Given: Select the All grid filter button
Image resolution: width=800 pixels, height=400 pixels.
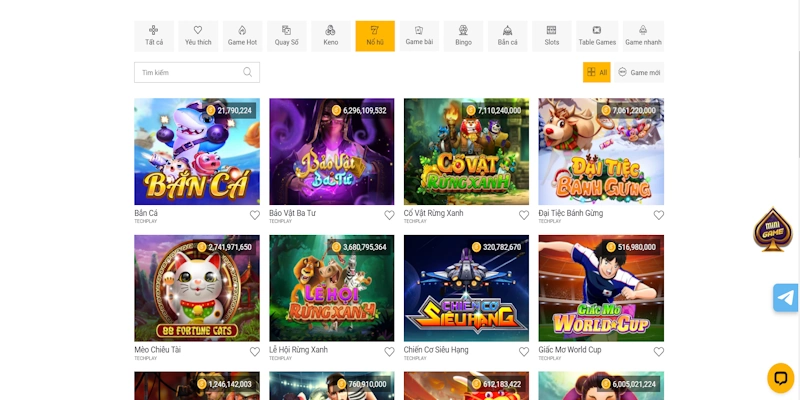Looking at the screenshot, I should tap(596, 72).
